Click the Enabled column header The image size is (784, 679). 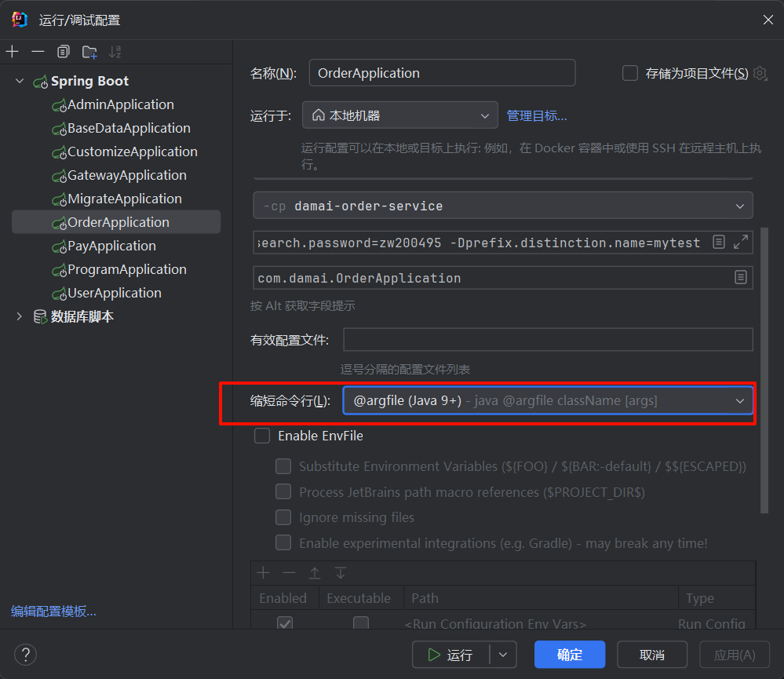click(285, 598)
